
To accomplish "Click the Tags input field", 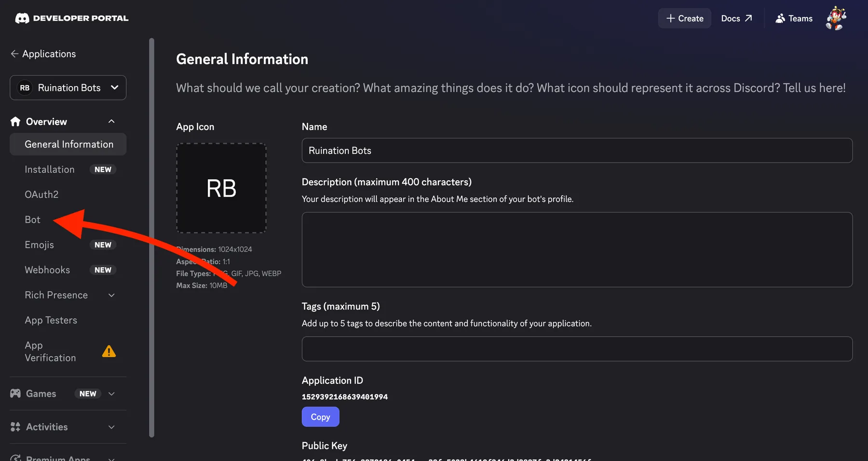I will click(x=577, y=349).
